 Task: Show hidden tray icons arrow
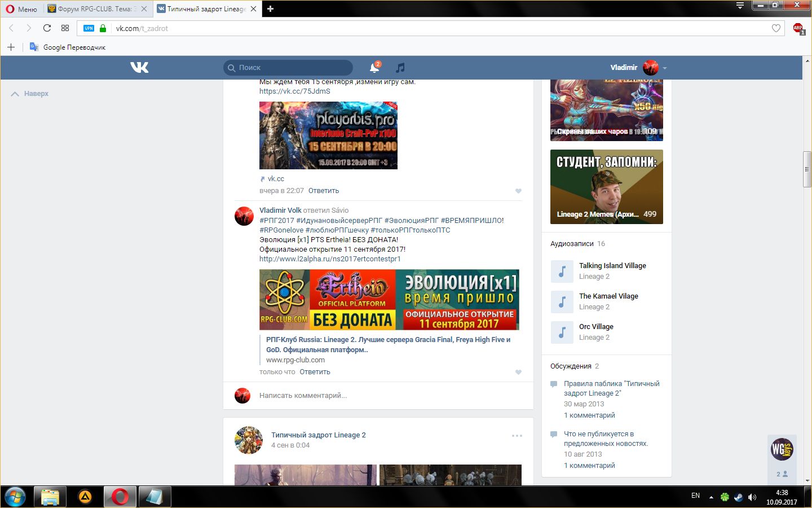(711, 497)
